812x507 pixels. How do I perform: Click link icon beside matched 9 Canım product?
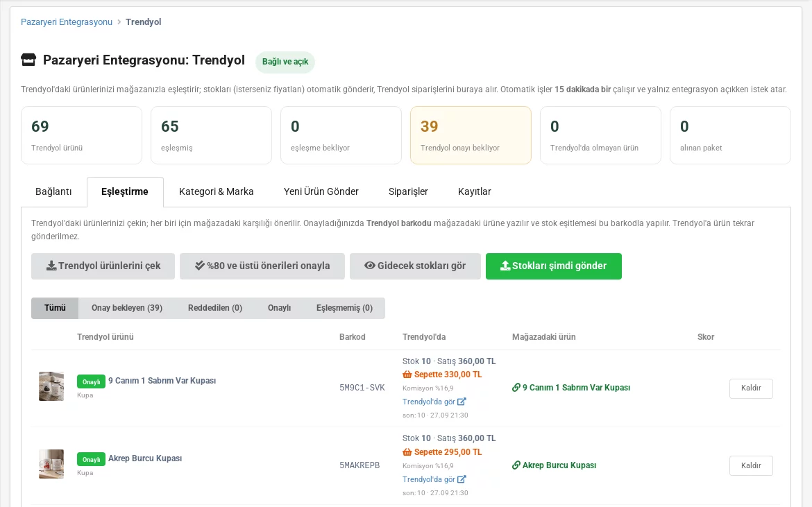click(516, 388)
